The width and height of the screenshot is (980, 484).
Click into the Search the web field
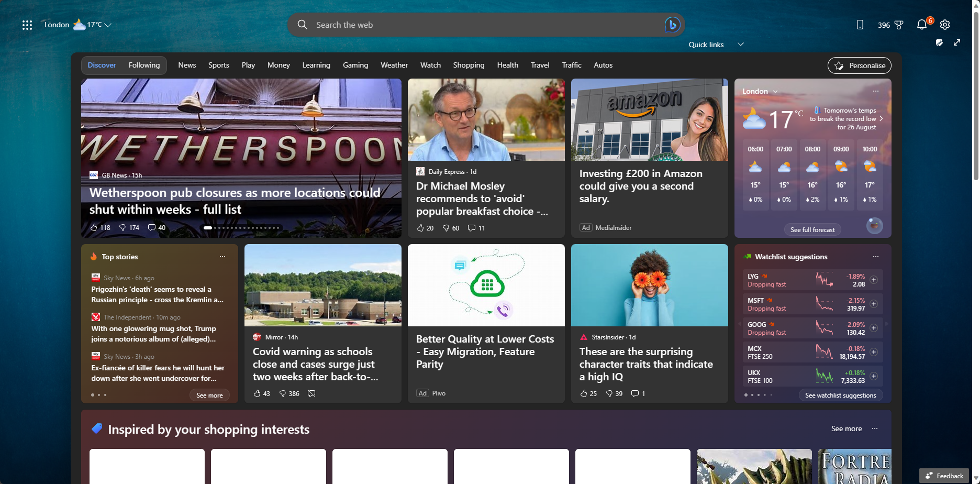click(486, 25)
